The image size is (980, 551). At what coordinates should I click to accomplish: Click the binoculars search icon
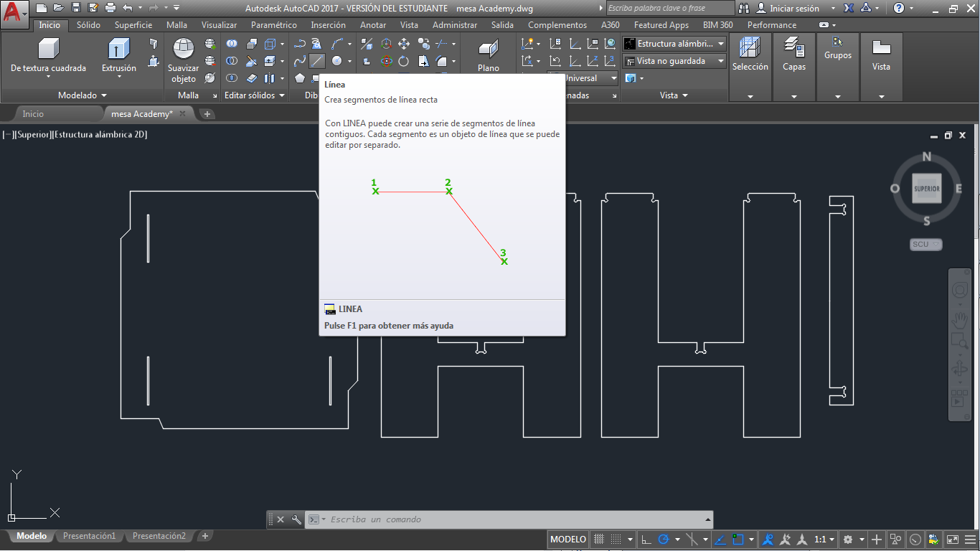(x=743, y=9)
